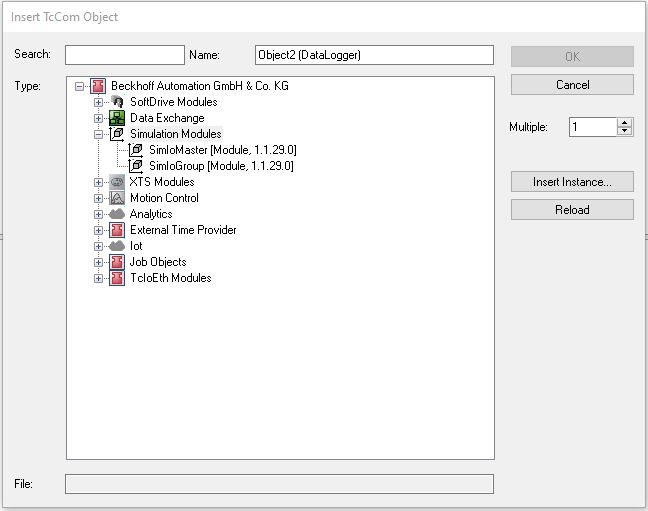648x511 pixels.
Task: Click the SoftDrive Modules icon
Action: (117, 102)
